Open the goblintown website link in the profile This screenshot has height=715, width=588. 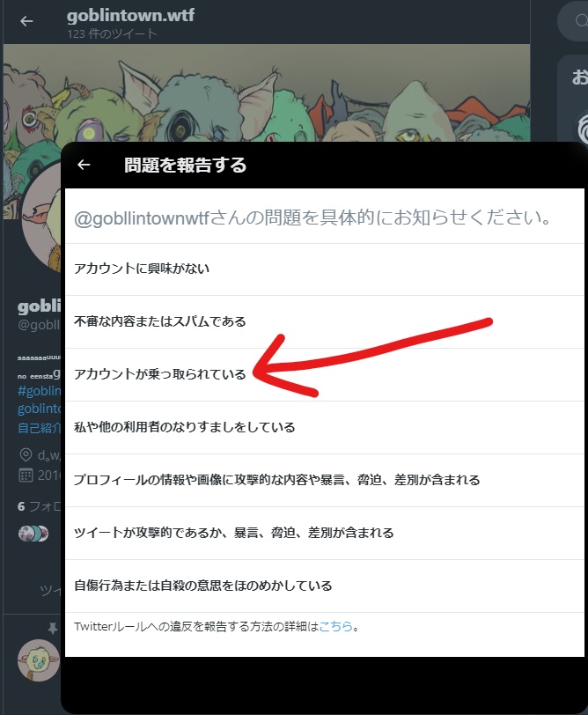coord(40,409)
